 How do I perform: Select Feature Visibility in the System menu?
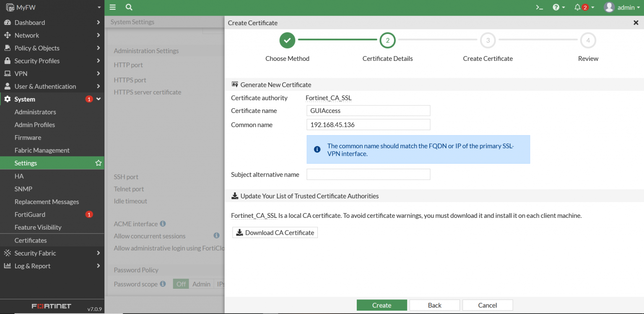(38, 227)
